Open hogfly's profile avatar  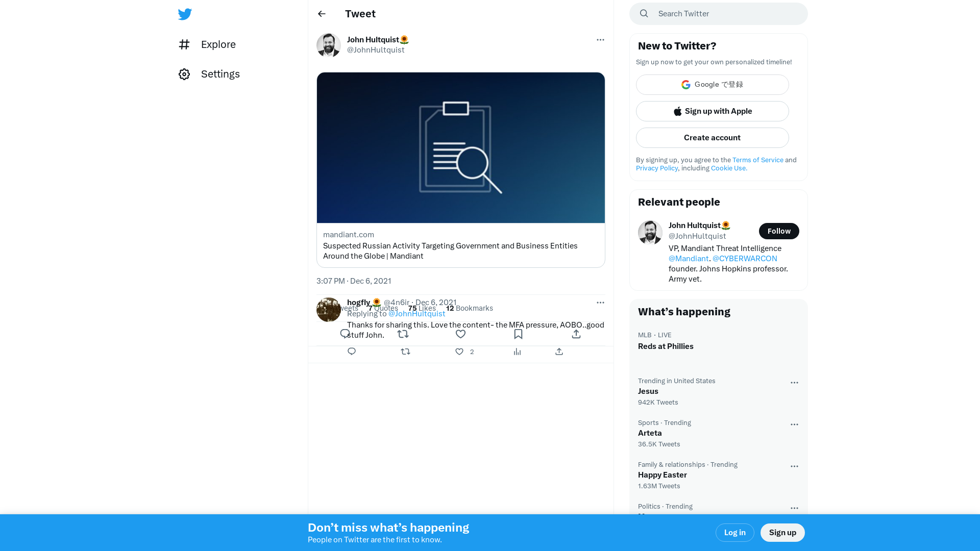pos(329,310)
